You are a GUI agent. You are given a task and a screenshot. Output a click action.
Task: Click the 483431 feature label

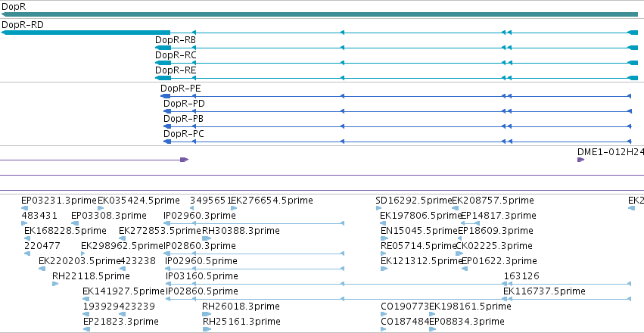pos(39,216)
